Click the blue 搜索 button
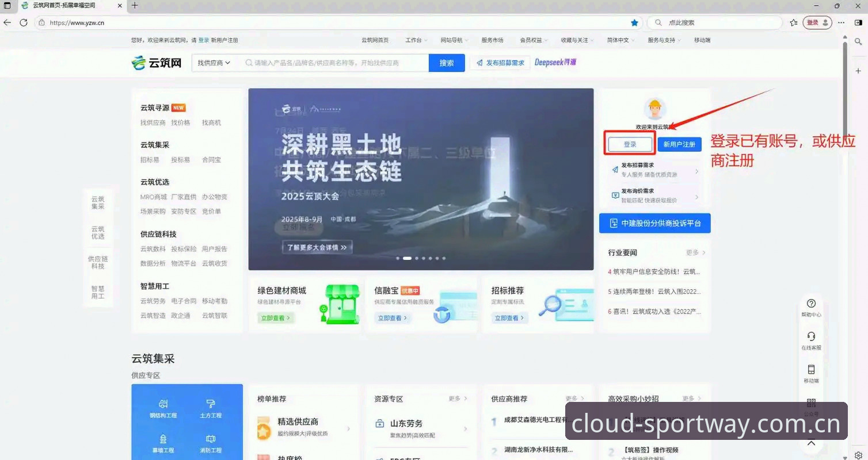Screen dimensions: 868x460 tap(447, 63)
